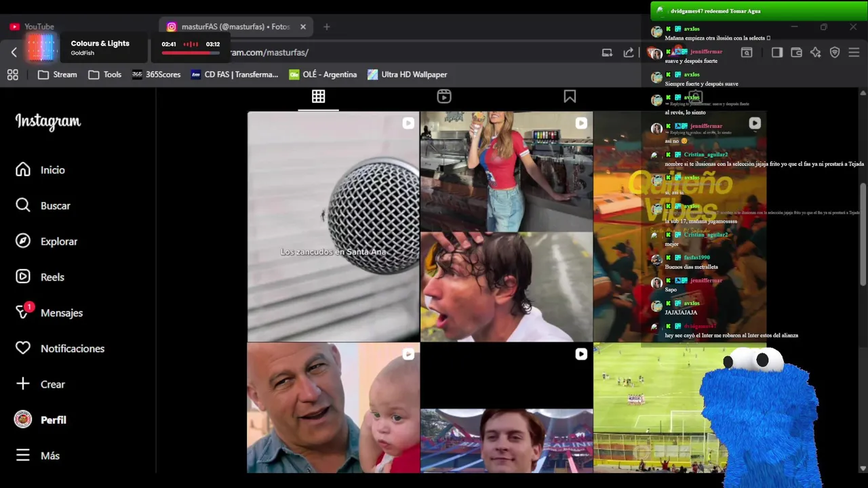Seek on the media progress bar
Image resolution: width=868 pixels, height=488 pixels.
click(191, 53)
